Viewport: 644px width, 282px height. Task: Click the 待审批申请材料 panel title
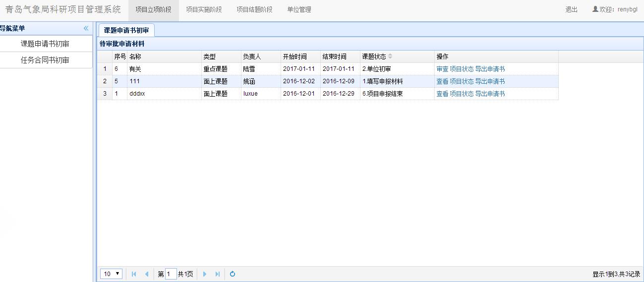tap(122, 44)
